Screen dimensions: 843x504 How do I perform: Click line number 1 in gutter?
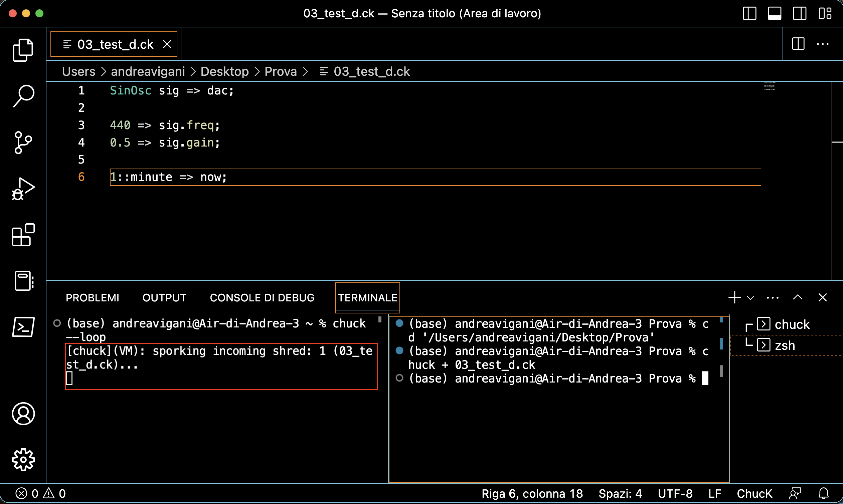point(81,91)
